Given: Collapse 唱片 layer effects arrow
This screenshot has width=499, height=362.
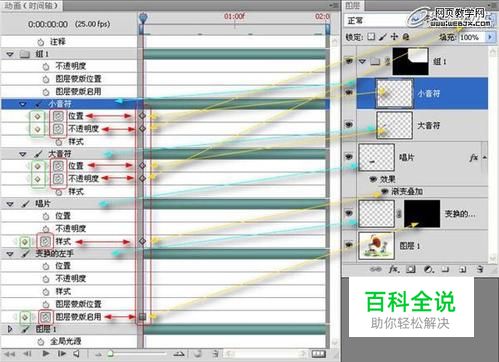Looking at the screenshot, I should [x=485, y=157].
